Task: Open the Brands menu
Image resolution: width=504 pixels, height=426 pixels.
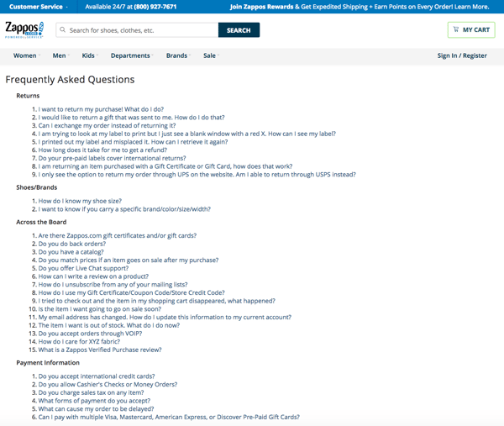Action: (x=178, y=55)
